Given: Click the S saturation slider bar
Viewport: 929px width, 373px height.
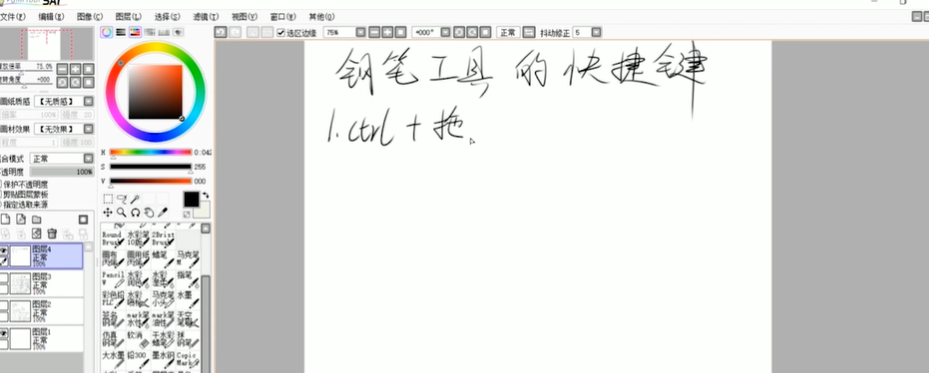Looking at the screenshot, I should tap(150, 167).
